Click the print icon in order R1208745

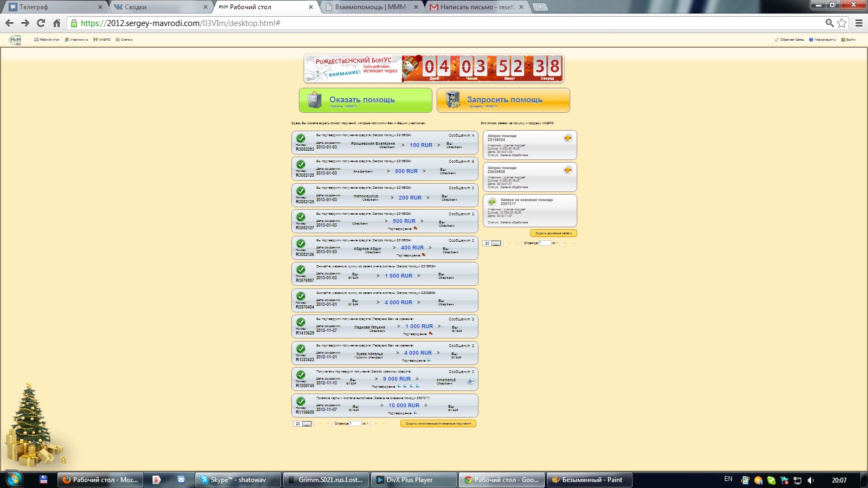click(x=470, y=381)
